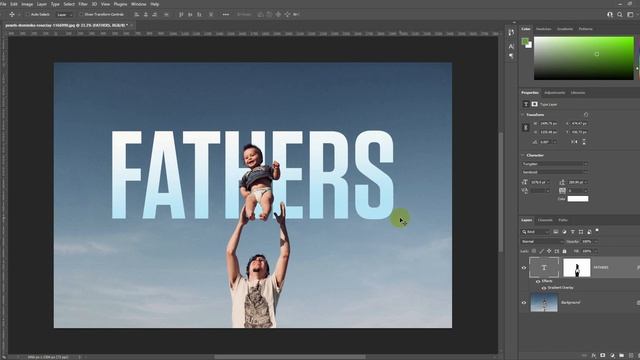640x360 pixels.
Task: Open the layer Opacity dropdown arrow
Action: pos(596,242)
